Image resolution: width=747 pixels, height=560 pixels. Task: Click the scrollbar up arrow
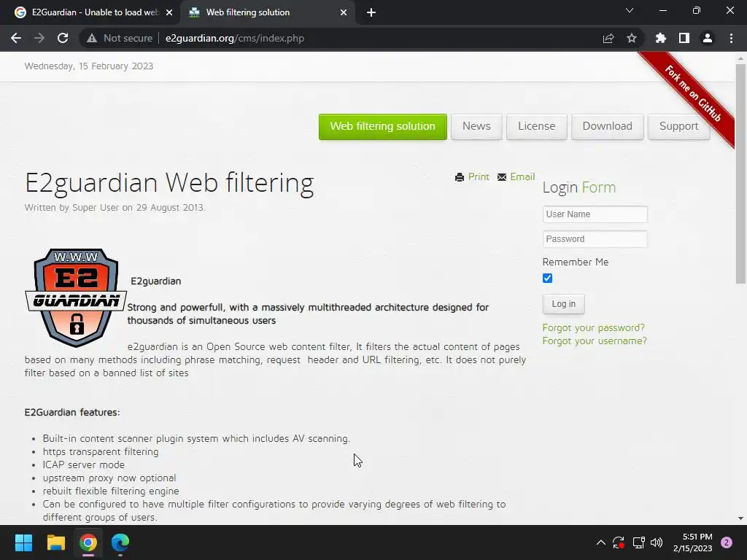740,59
